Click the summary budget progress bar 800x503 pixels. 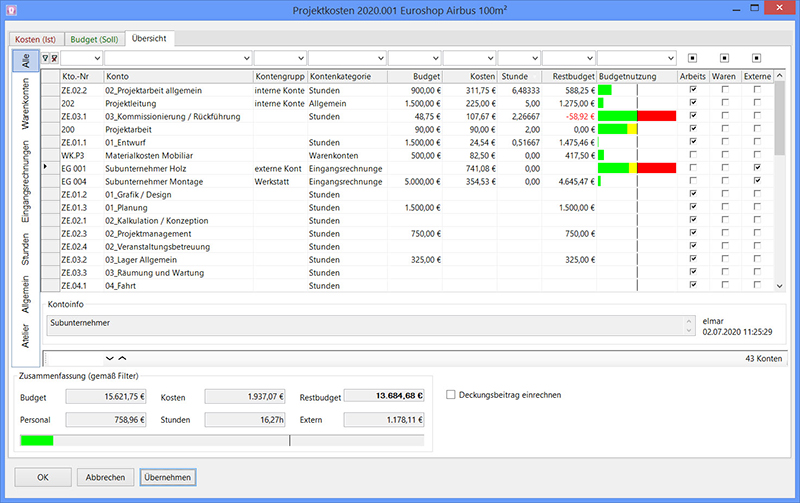(222, 440)
